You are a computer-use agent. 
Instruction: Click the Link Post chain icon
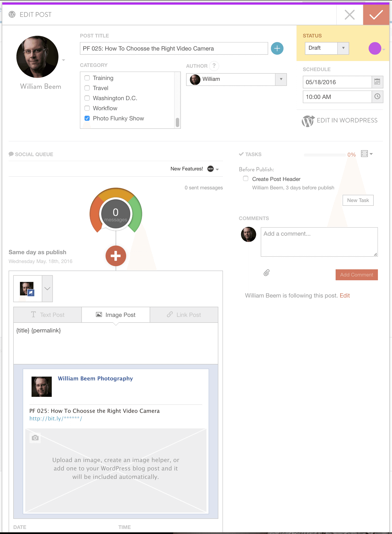(x=170, y=314)
